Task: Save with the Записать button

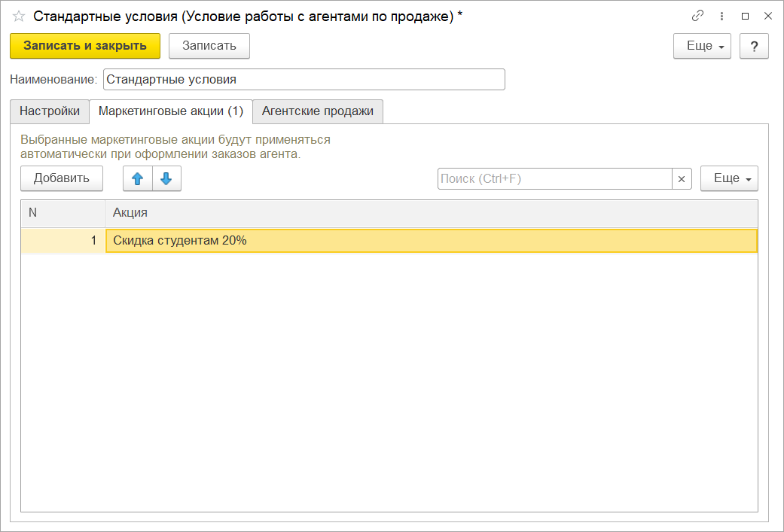Action: click(x=209, y=46)
